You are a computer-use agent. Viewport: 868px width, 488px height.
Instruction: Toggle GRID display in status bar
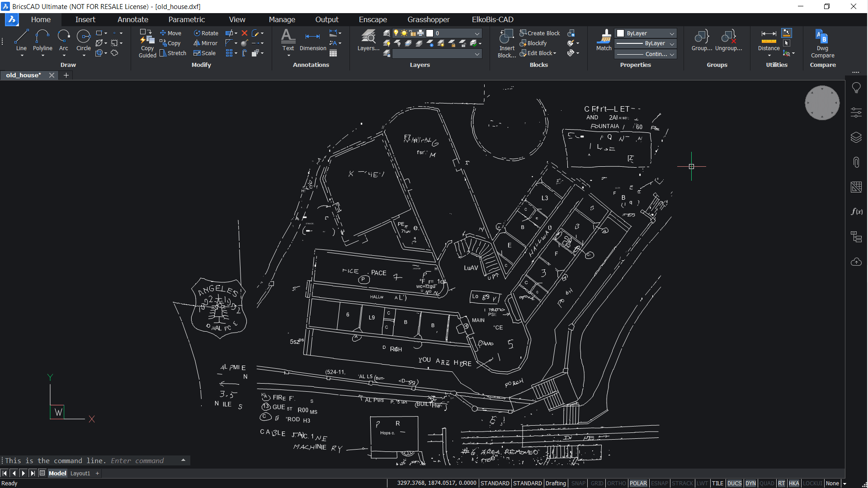click(597, 483)
